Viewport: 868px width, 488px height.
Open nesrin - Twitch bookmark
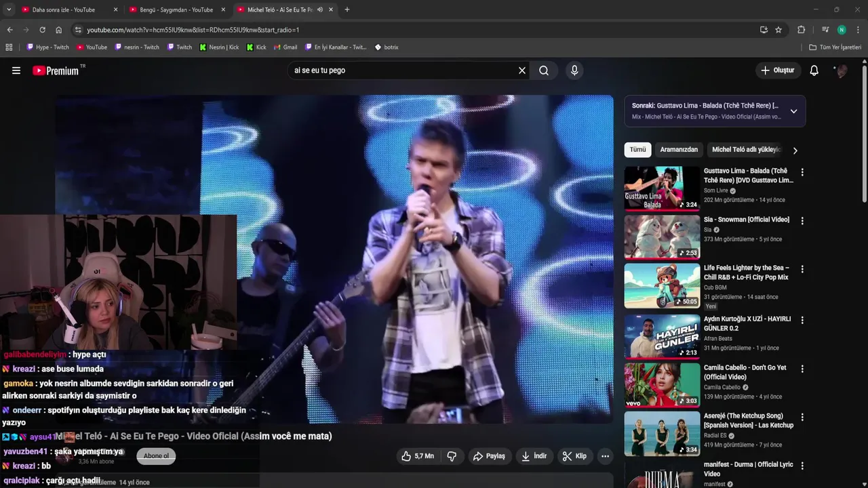tap(137, 47)
